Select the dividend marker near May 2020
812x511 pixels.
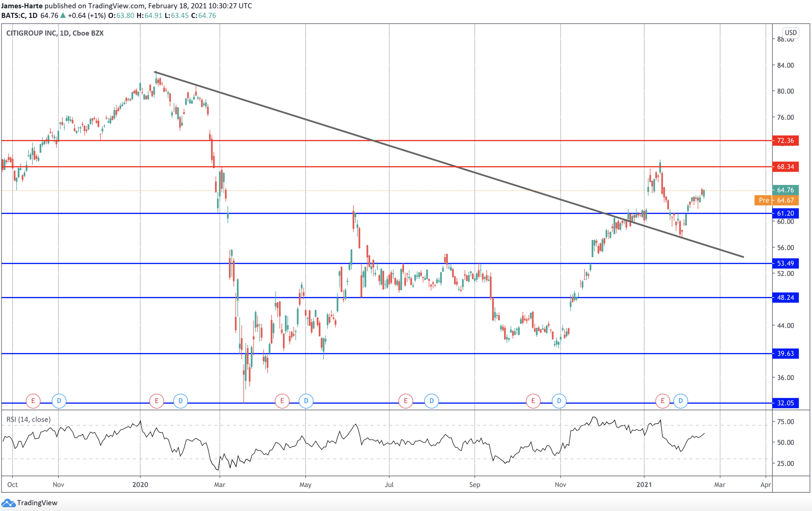coord(306,401)
